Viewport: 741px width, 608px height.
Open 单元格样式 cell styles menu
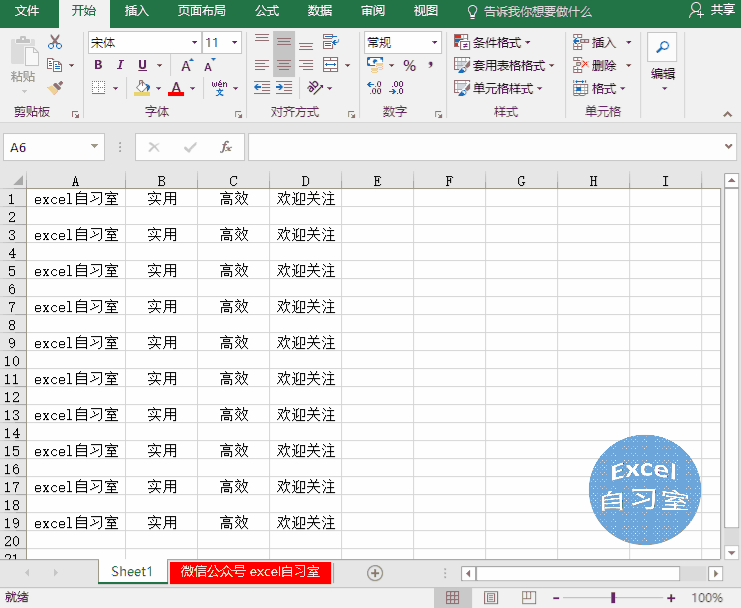coord(498,88)
